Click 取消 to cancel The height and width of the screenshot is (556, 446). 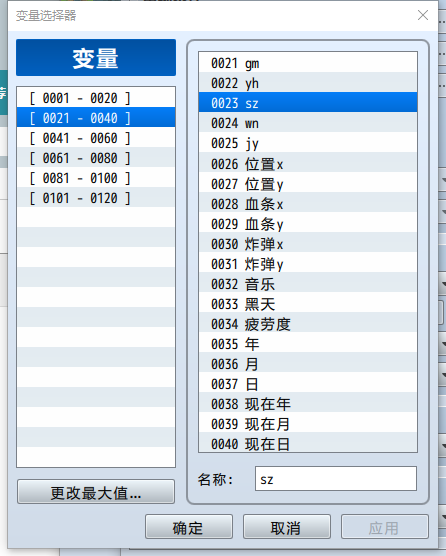coord(286,527)
